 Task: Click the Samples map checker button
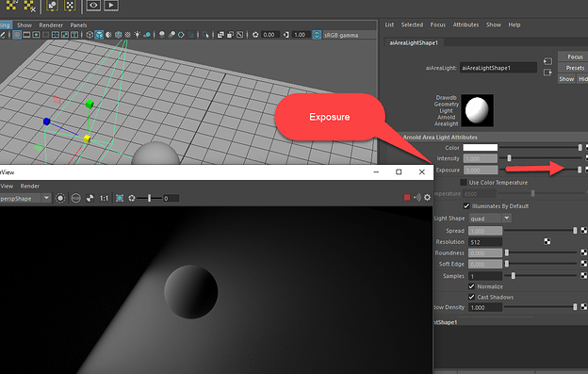click(584, 276)
